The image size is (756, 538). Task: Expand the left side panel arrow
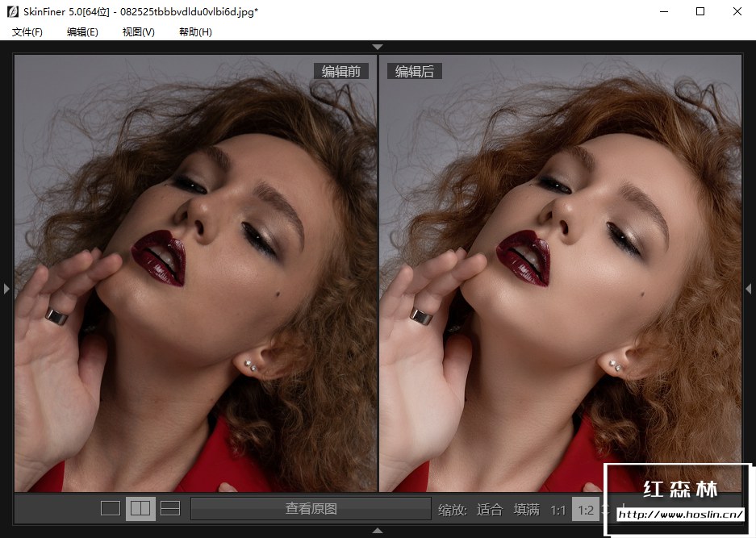pos(6,289)
